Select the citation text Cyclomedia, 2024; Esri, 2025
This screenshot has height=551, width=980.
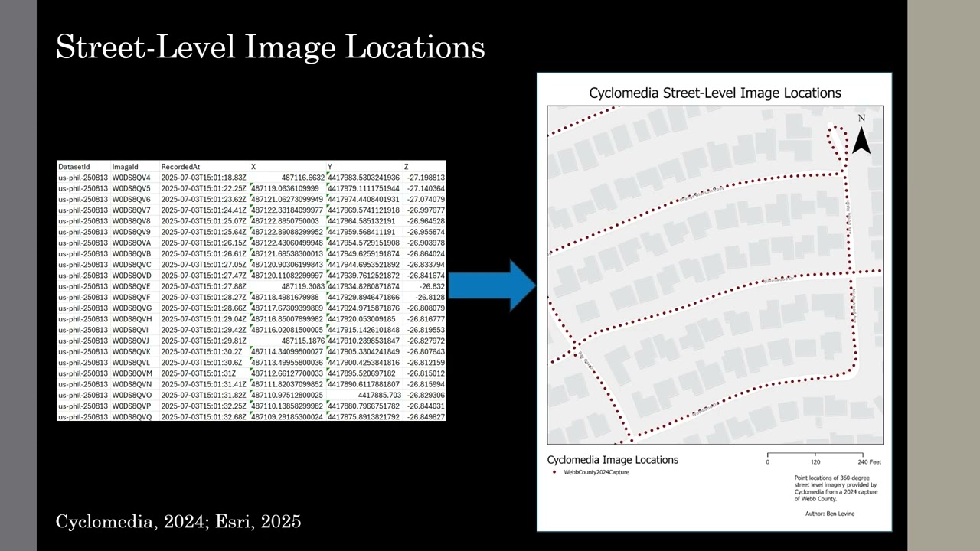coord(178,522)
